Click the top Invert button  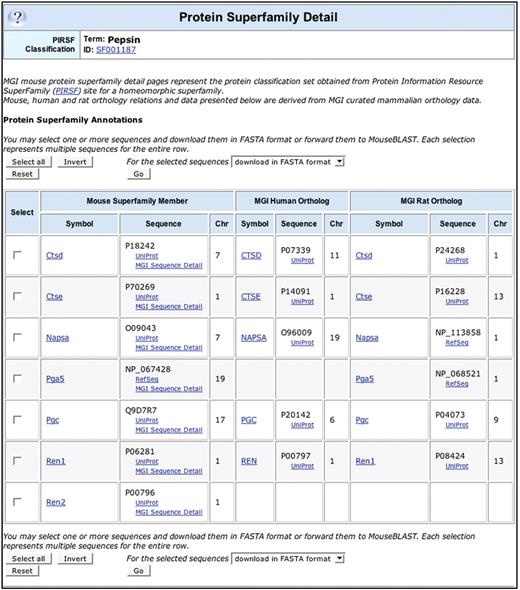[75, 162]
